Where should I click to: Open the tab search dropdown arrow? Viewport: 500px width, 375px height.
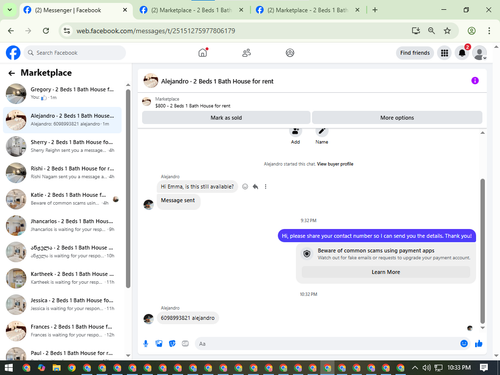point(10,10)
